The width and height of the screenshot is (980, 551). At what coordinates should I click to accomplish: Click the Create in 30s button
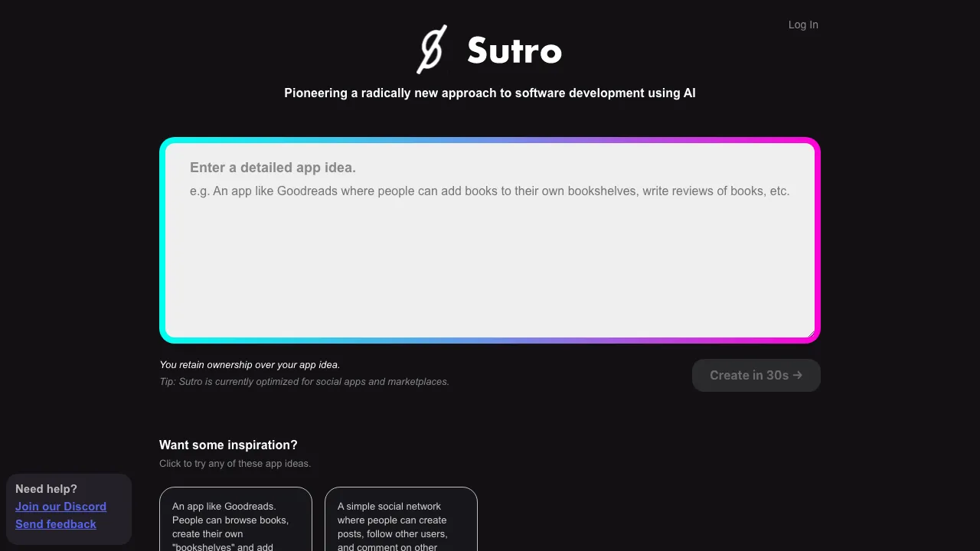pyautogui.click(x=756, y=375)
